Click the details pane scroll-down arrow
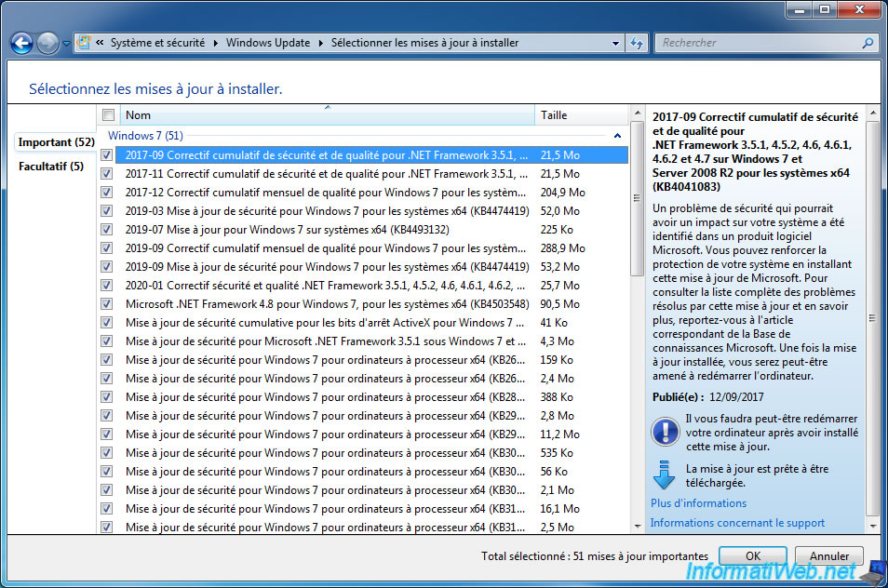 (x=873, y=527)
